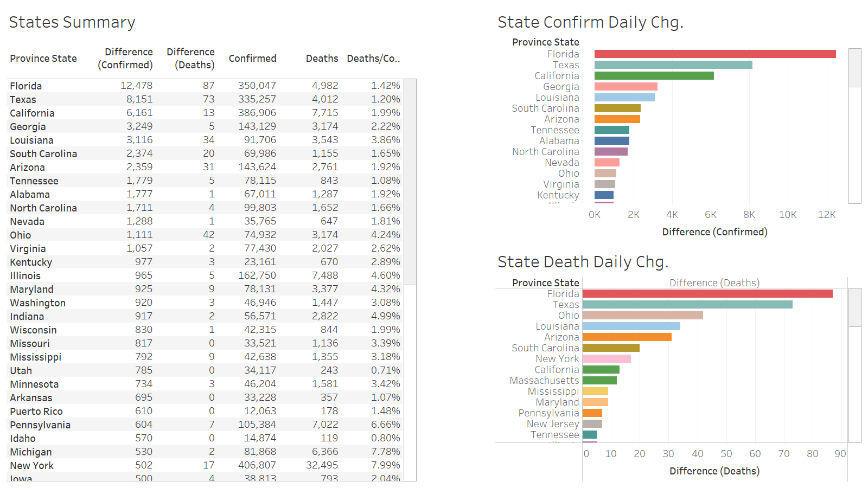Select the North Carolina bar in Confirm chart
Screen dimensions: 868x488
611,152
